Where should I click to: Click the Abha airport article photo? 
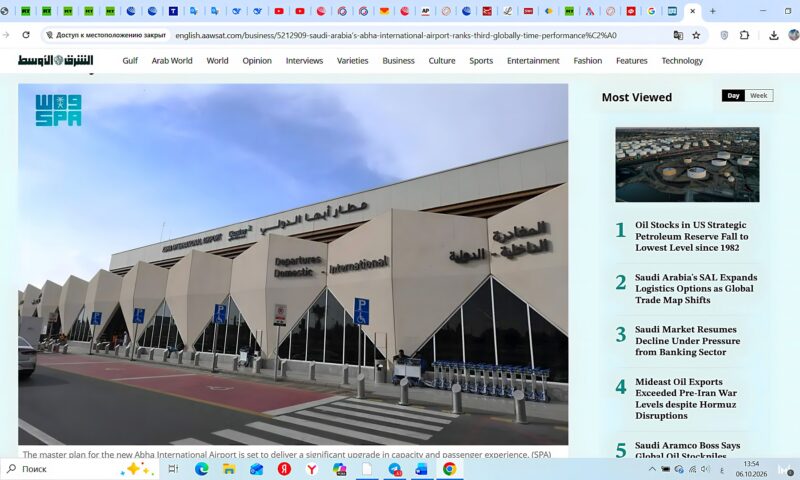[293, 264]
